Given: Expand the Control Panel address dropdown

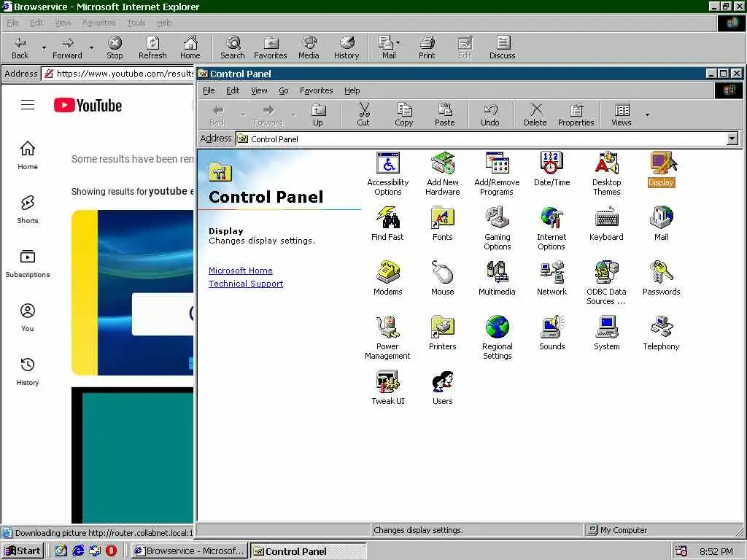Looking at the screenshot, I should coord(732,139).
